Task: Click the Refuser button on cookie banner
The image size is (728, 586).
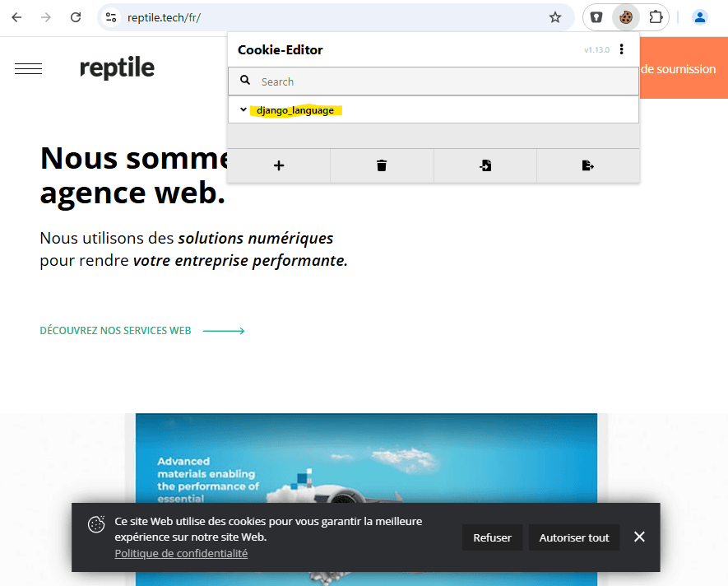Action: pos(492,537)
